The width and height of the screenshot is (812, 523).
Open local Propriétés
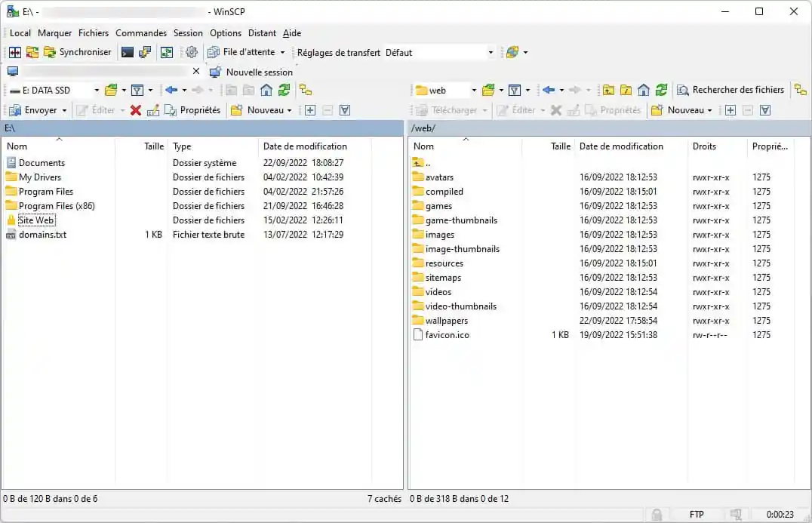pos(192,110)
